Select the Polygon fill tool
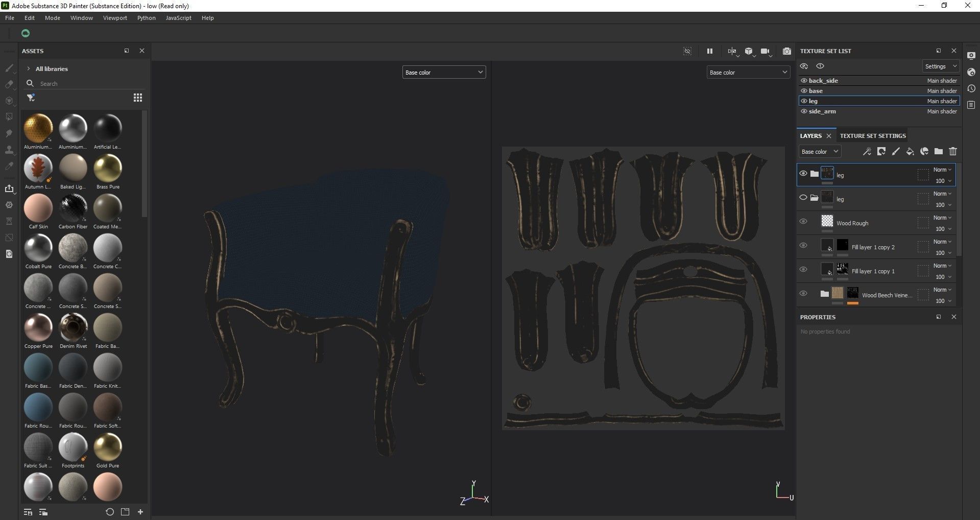 point(9,117)
